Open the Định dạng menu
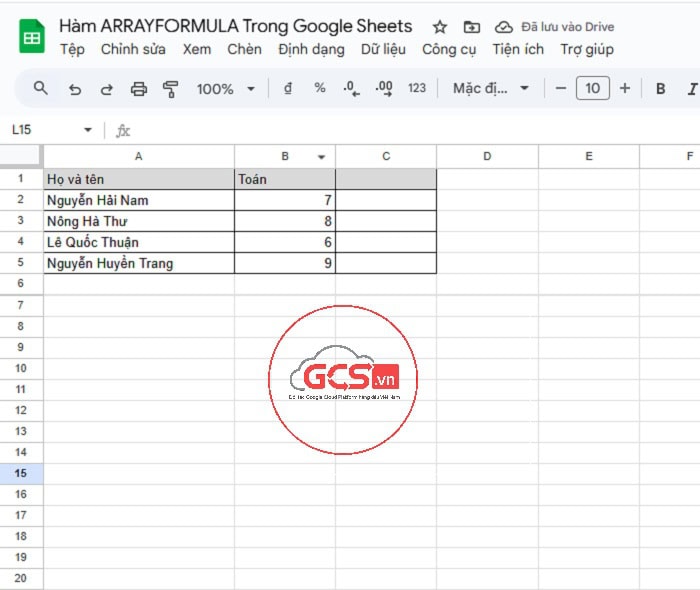Viewport: 700px width, 590px height. (x=311, y=49)
